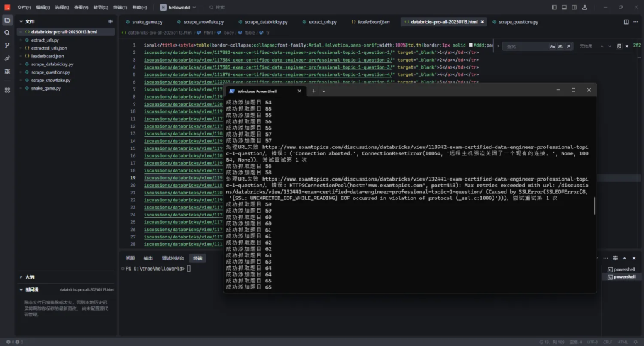Switch to the 问题 panel tab
Screen dimensions: 644x346
pos(130,258)
